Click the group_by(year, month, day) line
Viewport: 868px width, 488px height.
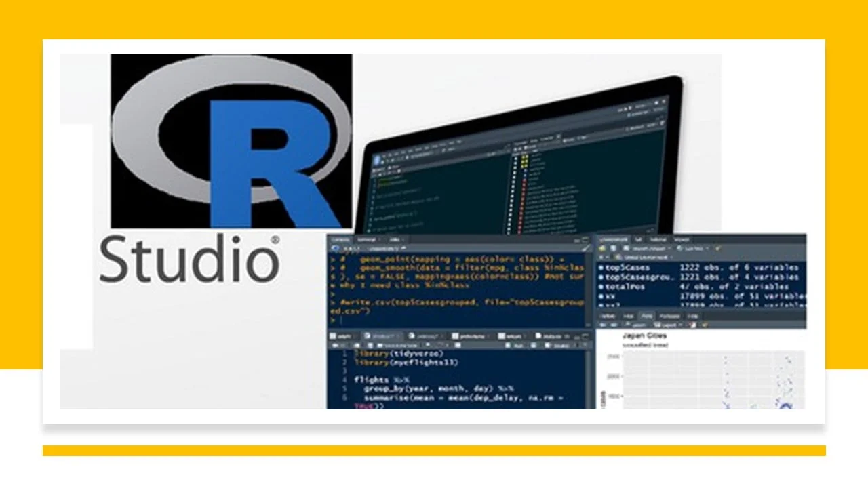[x=439, y=388]
